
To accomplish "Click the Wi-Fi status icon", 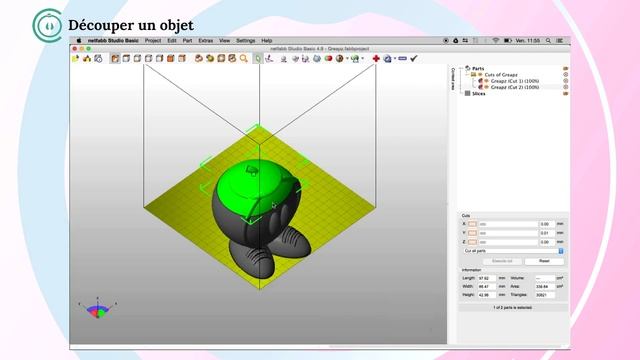I will coord(496,41).
